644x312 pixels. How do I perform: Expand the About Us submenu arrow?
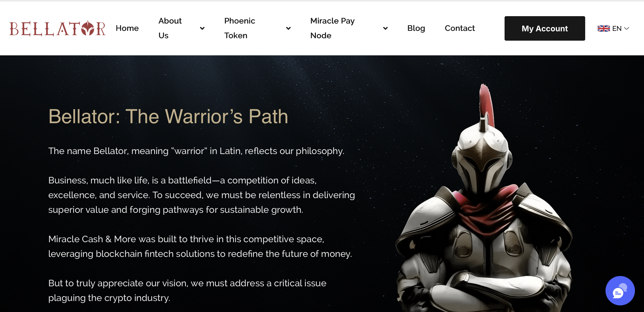click(x=202, y=28)
